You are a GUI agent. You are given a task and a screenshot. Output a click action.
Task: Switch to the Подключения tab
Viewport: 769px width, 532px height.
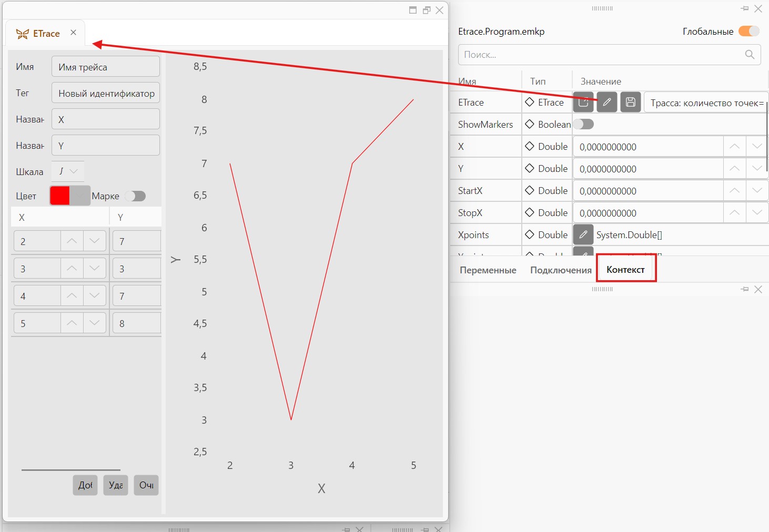pos(561,270)
